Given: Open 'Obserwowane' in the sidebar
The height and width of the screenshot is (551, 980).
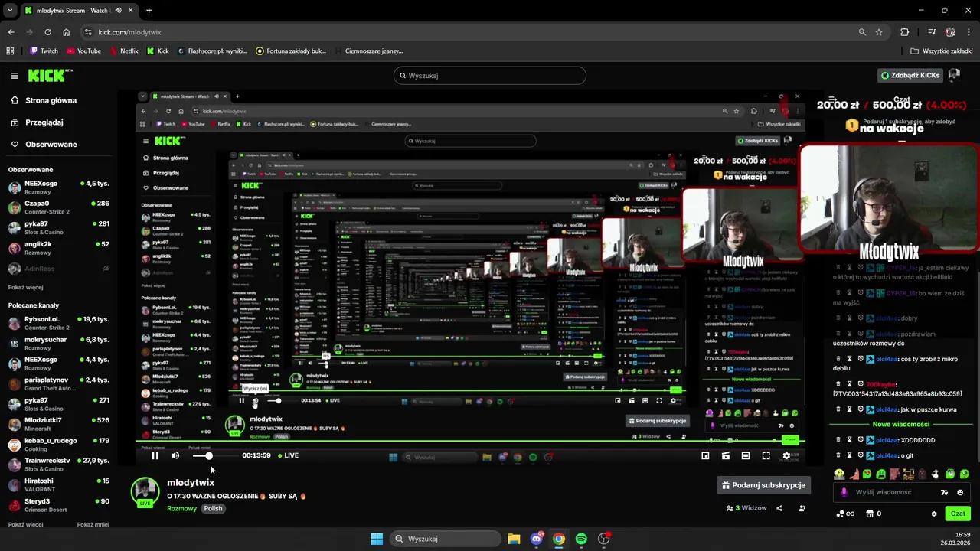Looking at the screenshot, I should tap(44, 144).
